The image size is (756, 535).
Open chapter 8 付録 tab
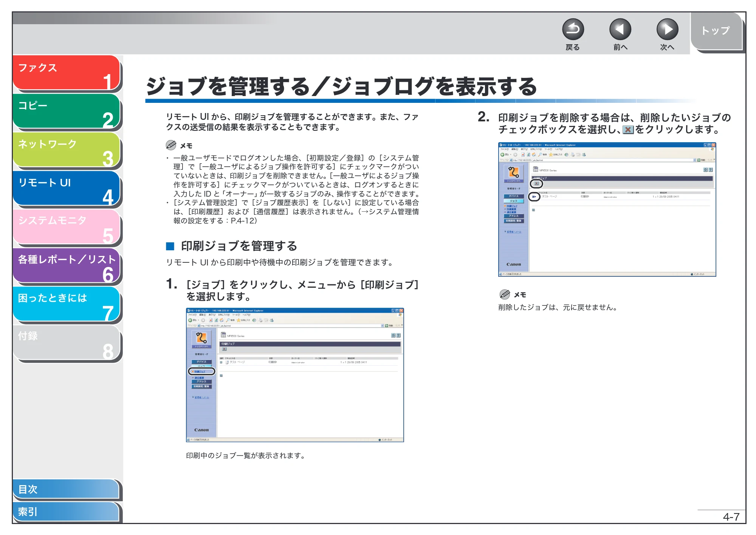(67, 343)
